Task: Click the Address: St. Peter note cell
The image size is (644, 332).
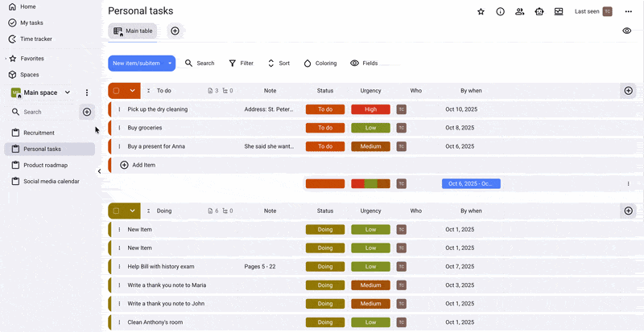Action: point(269,109)
